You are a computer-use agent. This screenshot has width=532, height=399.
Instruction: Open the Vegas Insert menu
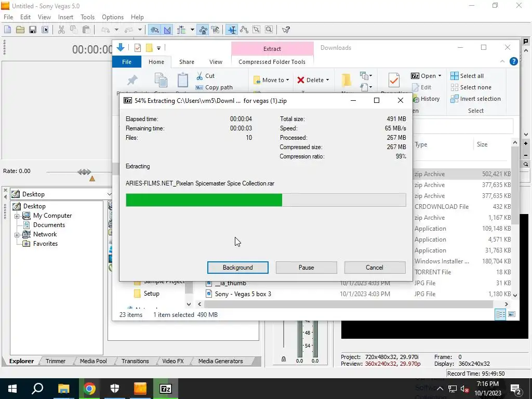[x=65, y=17]
